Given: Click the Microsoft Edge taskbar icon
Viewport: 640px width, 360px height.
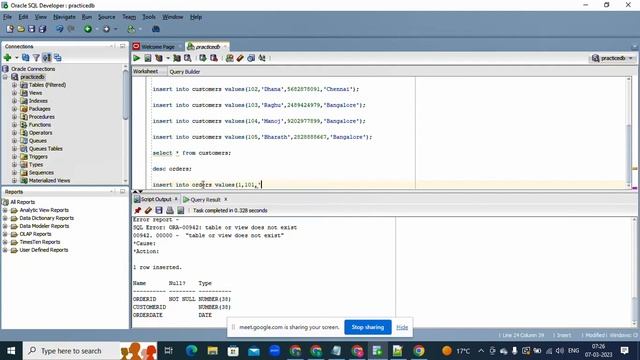Looking at the screenshot, I should click(x=191, y=351).
